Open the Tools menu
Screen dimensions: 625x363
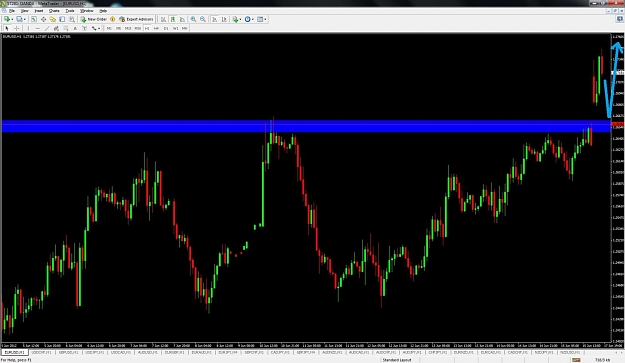[70, 11]
